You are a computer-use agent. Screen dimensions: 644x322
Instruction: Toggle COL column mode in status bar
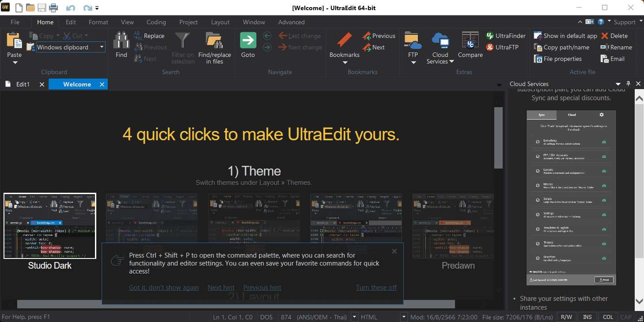(x=608, y=317)
